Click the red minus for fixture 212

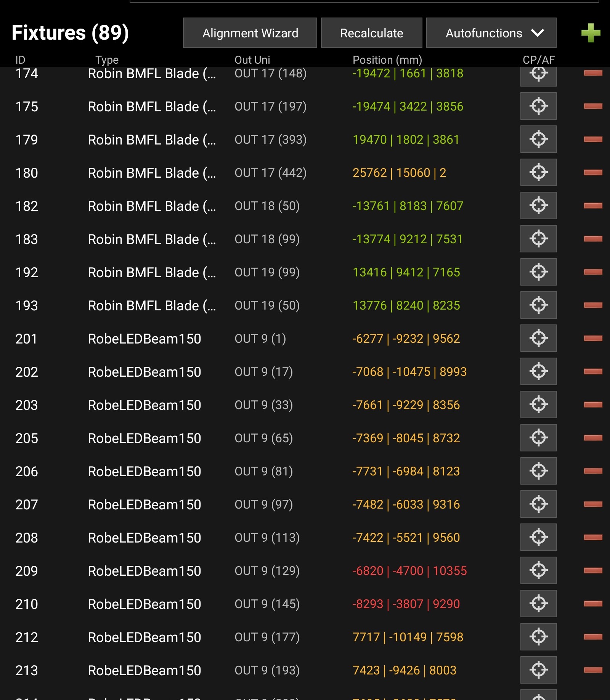tap(593, 637)
